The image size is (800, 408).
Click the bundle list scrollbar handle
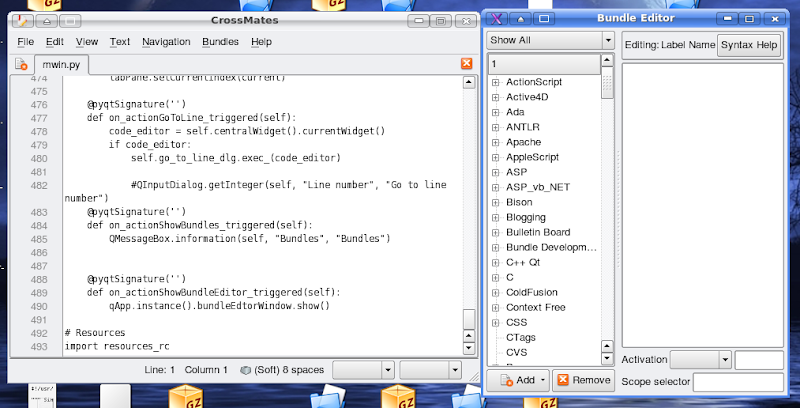tap(607, 83)
